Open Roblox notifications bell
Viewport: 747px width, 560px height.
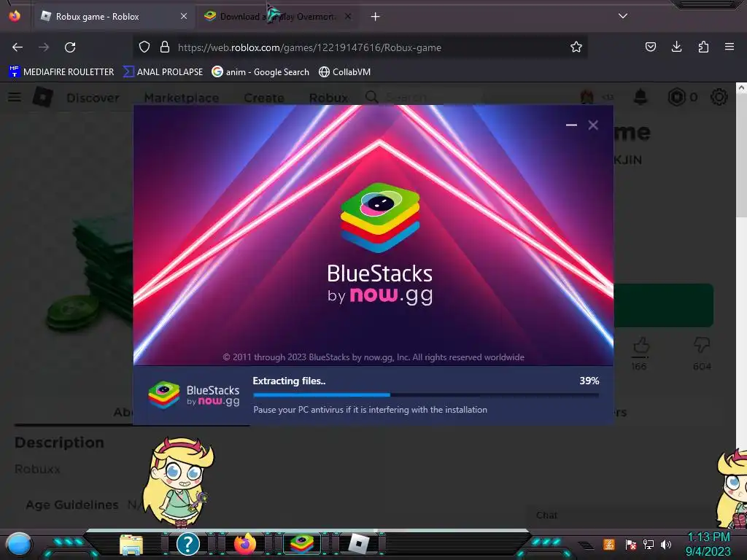(x=640, y=97)
